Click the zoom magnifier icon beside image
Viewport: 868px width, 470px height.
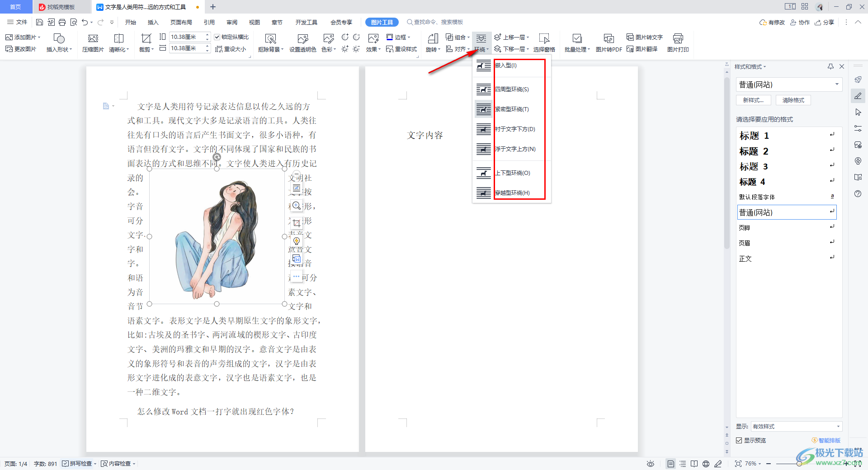coord(297,206)
